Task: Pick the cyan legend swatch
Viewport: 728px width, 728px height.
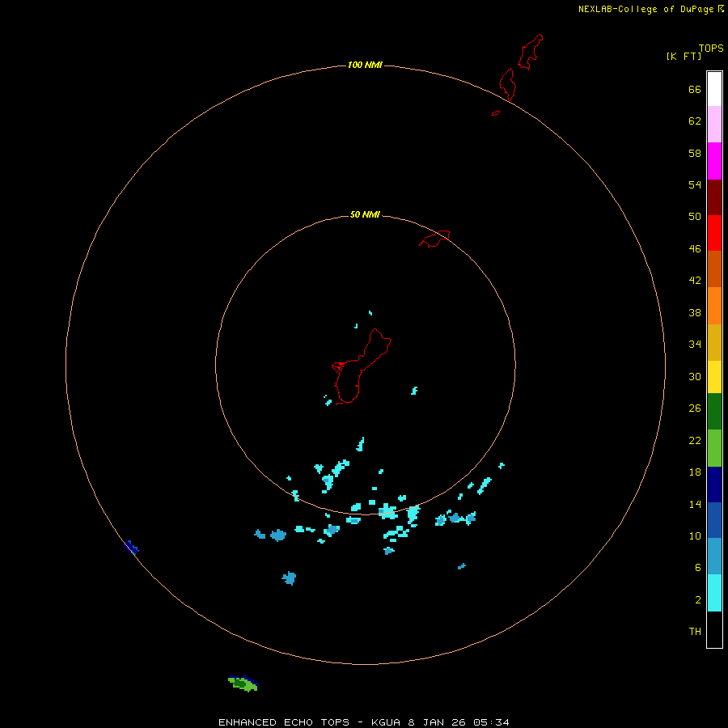Action: tap(714, 593)
